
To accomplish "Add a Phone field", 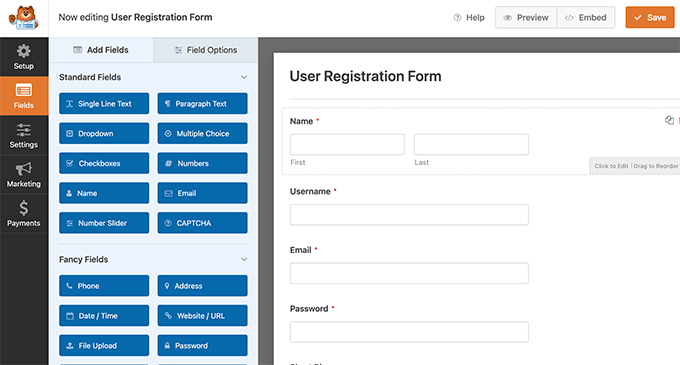I will point(104,286).
